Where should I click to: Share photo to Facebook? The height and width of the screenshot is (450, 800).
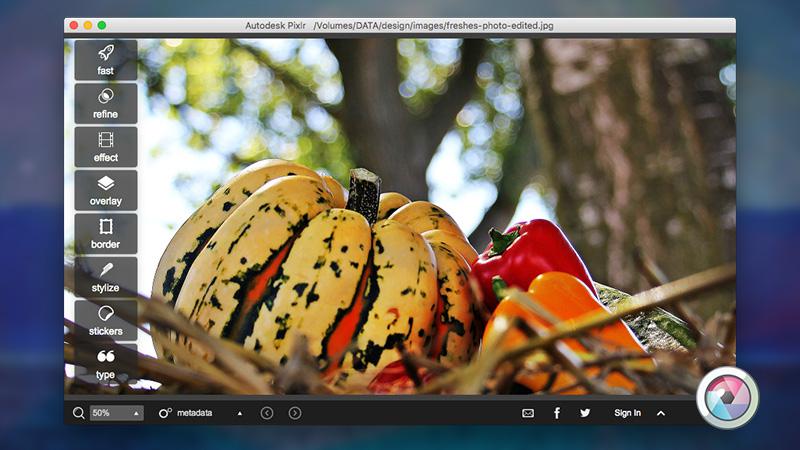[x=557, y=413]
